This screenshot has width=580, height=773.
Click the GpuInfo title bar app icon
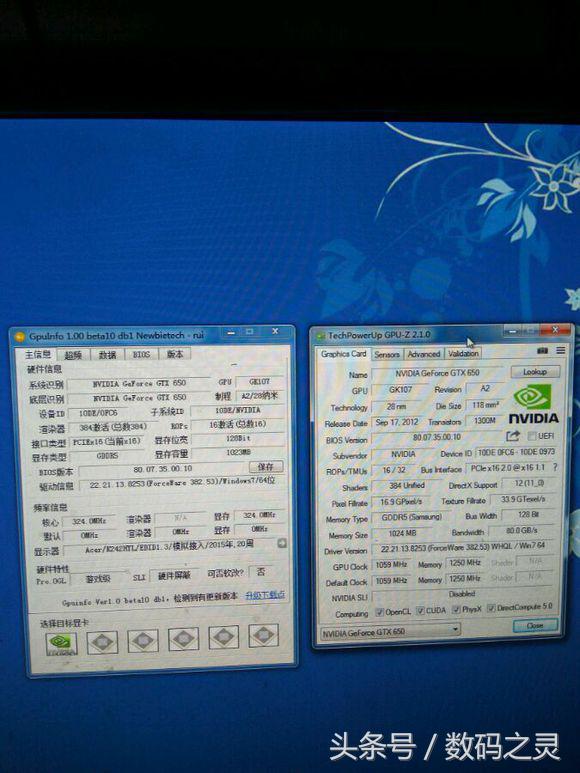tap(20, 337)
